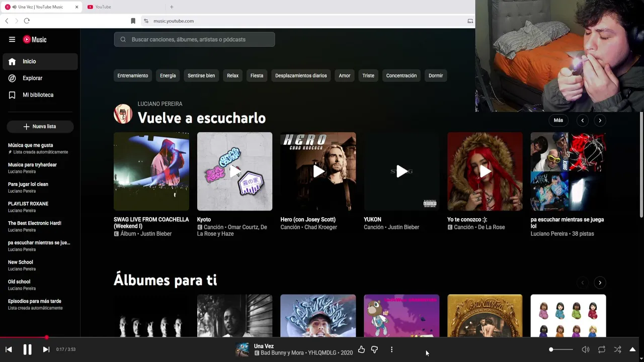
Task: Select the Fiesta chip
Action: point(257,75)
